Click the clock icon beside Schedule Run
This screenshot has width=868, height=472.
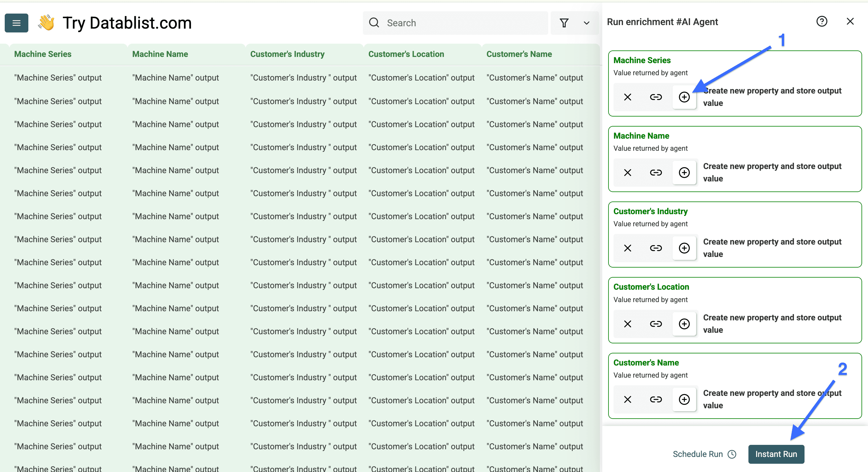pos(732,454)
